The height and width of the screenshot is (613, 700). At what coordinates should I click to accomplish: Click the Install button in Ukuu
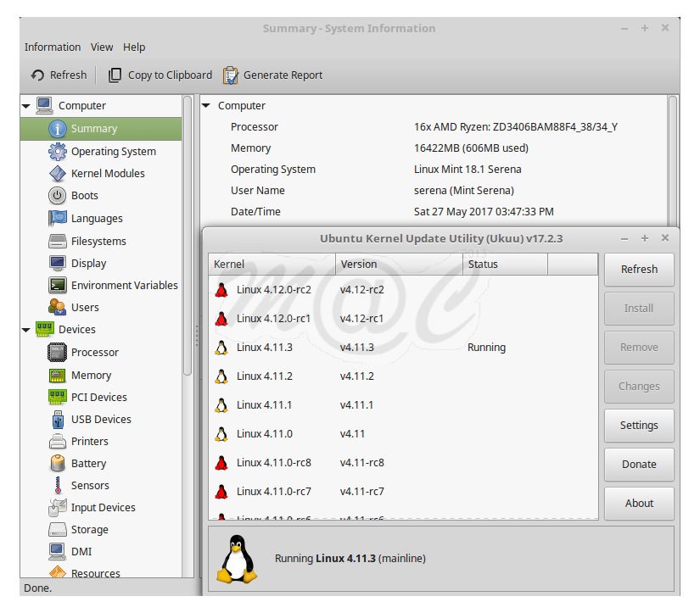point(639,309)
